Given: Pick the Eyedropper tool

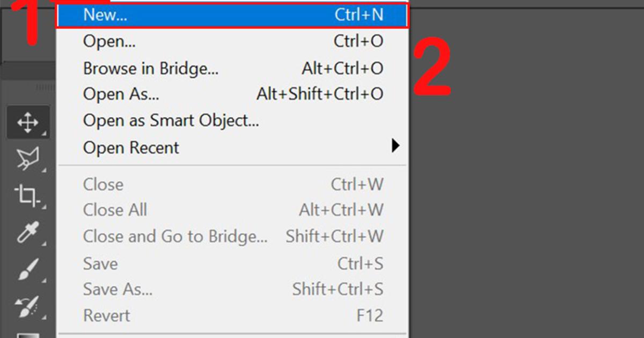Looking at the screenshot, I should coord(27,233).
